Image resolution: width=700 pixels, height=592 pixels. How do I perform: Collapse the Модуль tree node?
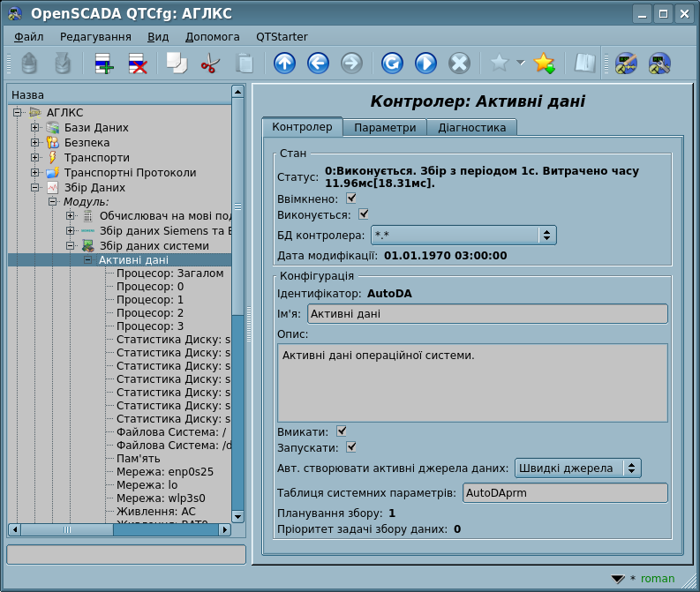click(52, 202)
